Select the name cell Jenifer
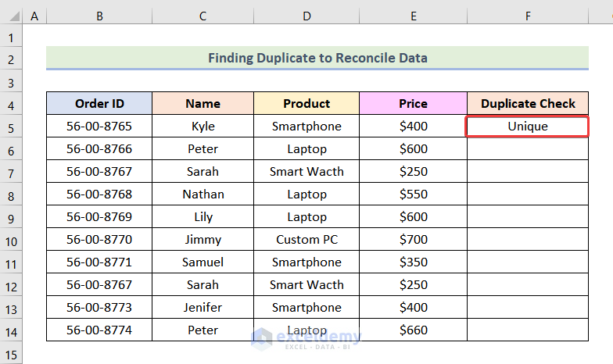The height and width of the screenshot is (364, 613). tap(203, 307)
